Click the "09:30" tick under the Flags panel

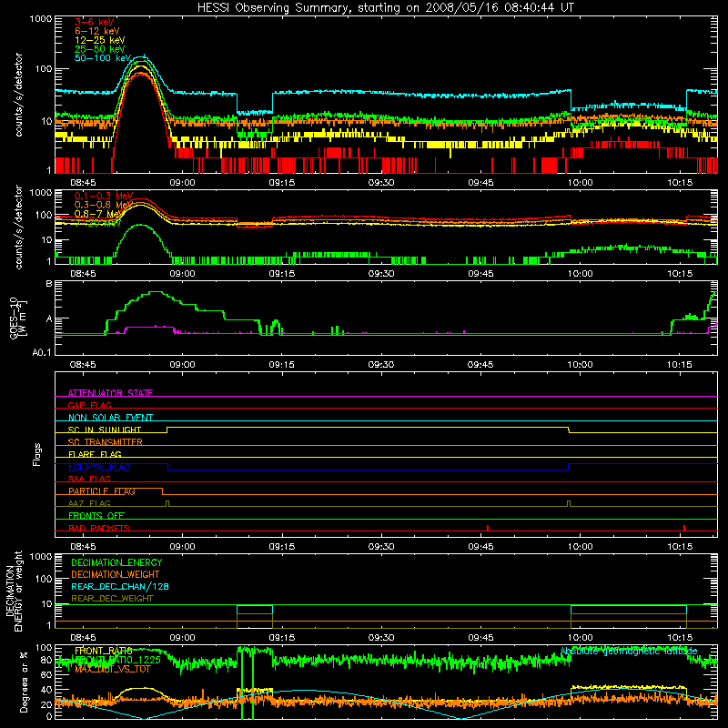pyautogui.click(x=381, y=547)
